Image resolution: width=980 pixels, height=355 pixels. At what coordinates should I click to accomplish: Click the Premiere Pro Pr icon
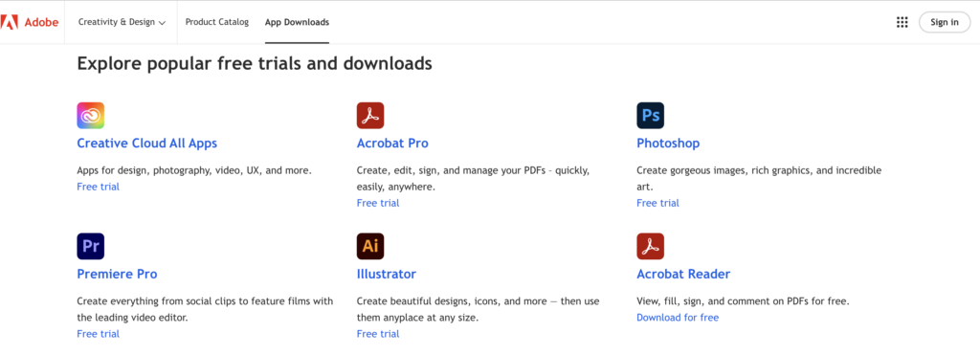[91, 246]
